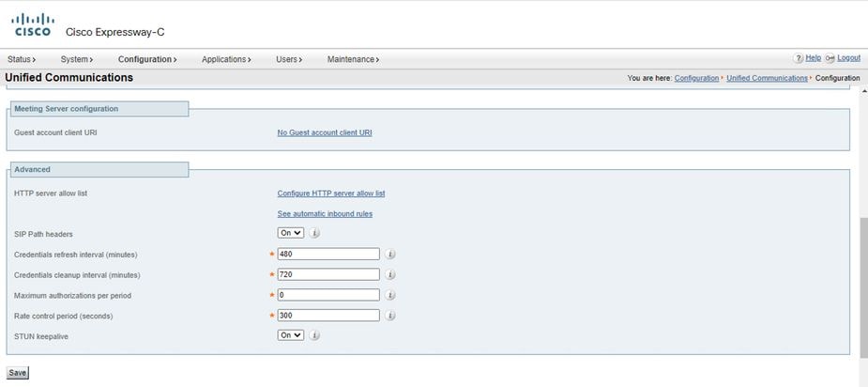Click the HTTP server allow list label
Image resolution: width=868 pixels, height=387 pixels.
51,193
